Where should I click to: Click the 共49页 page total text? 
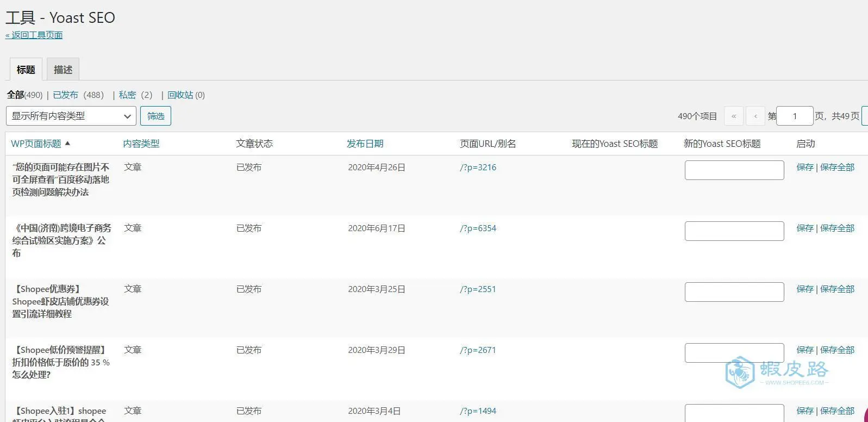(846, 116)
